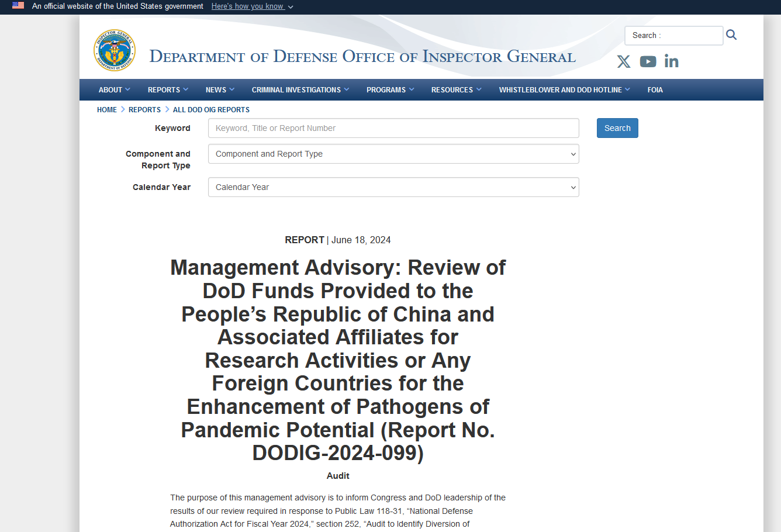
Task: Open the About menu
Action: [x=114, y=89]
